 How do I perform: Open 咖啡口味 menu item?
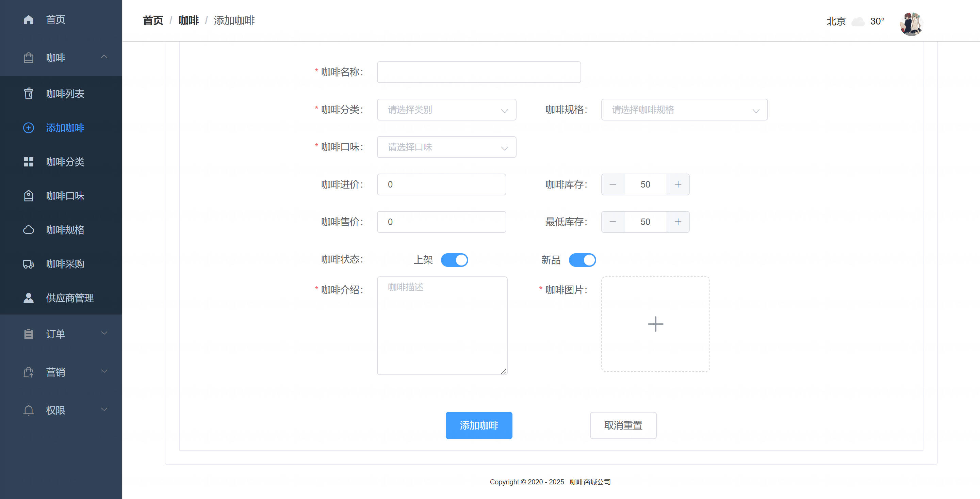[61, 196]
